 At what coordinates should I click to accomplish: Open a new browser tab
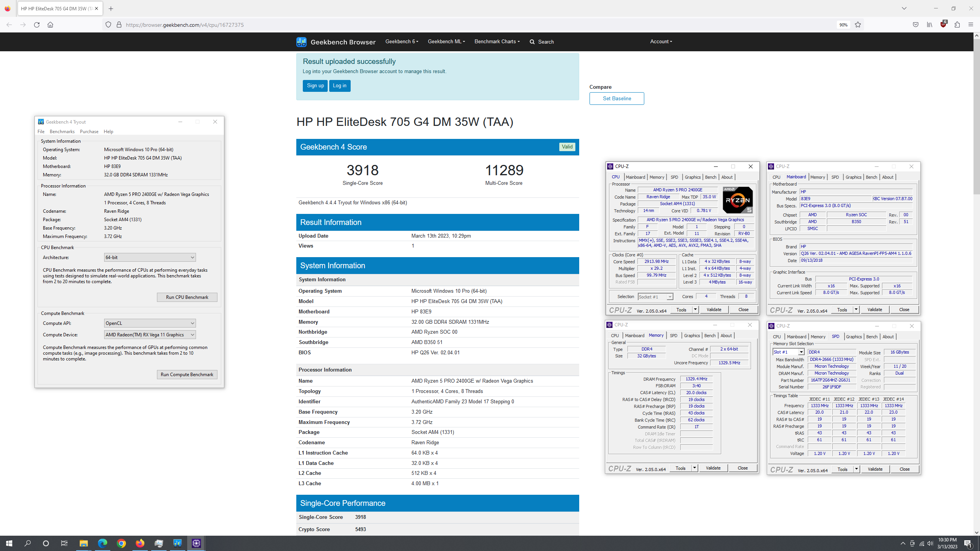click(x=111, y=8)
